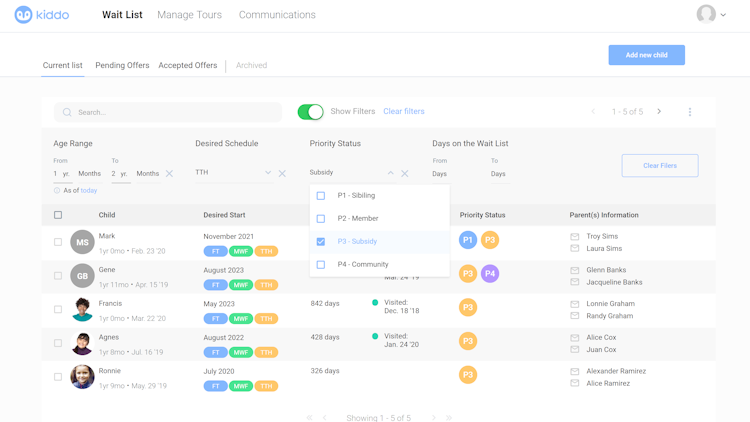Select Gene's row checkbox

[x=58, y=276]
